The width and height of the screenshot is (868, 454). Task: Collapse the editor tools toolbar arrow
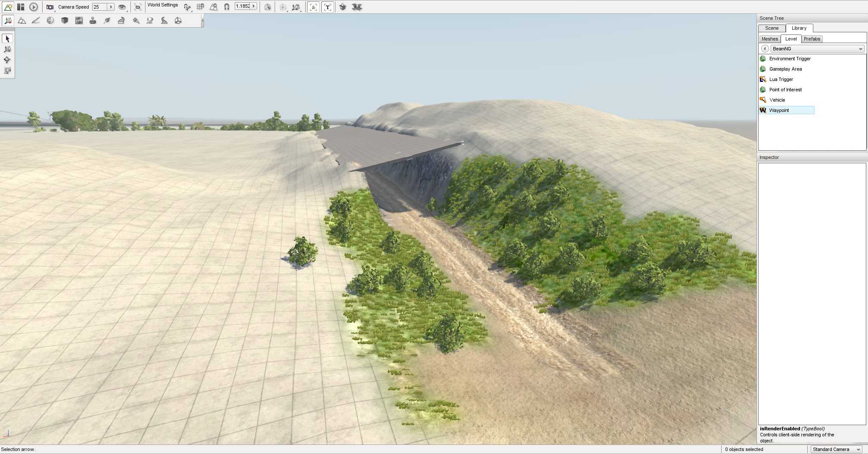(x=202, y=20)
